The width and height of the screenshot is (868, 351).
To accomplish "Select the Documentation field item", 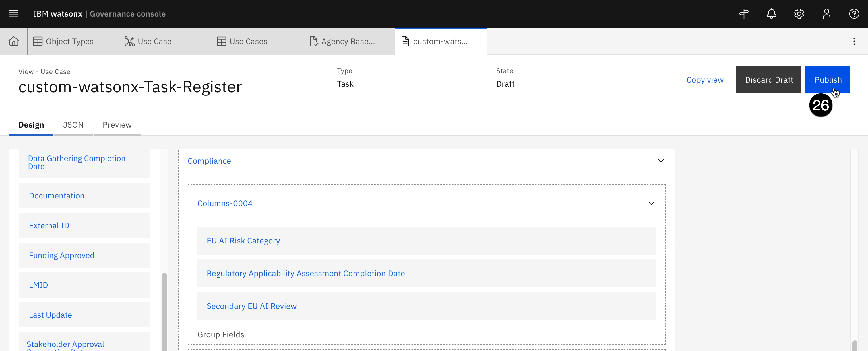I will pos(84,196).
